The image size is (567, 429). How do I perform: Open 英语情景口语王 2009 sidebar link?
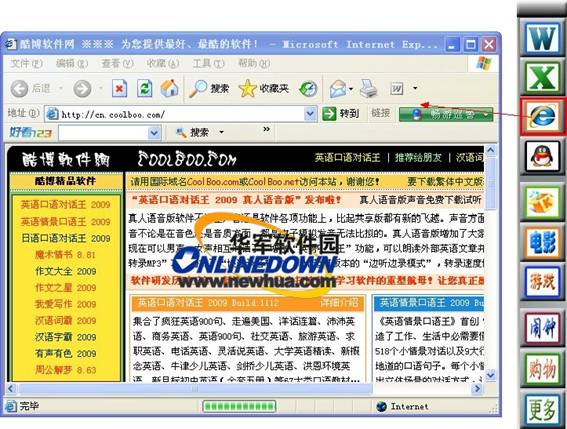tap(65, 221)
